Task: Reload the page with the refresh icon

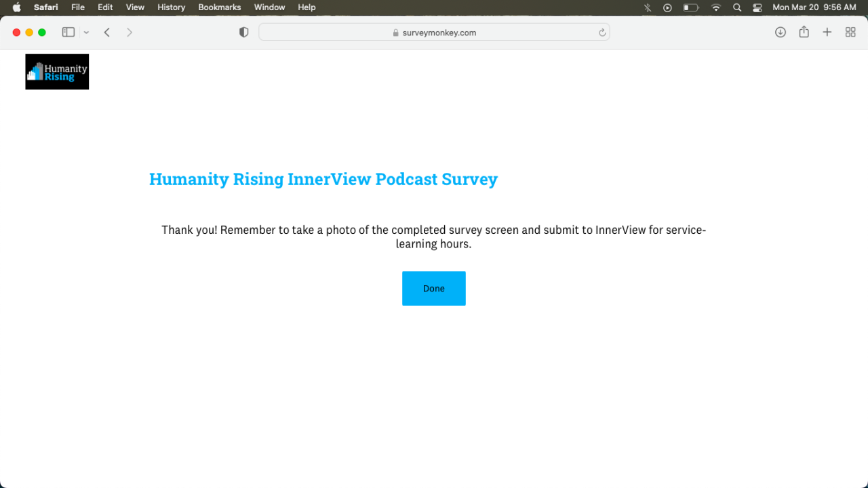Action: pyautogui.click(x=601, y=33)
